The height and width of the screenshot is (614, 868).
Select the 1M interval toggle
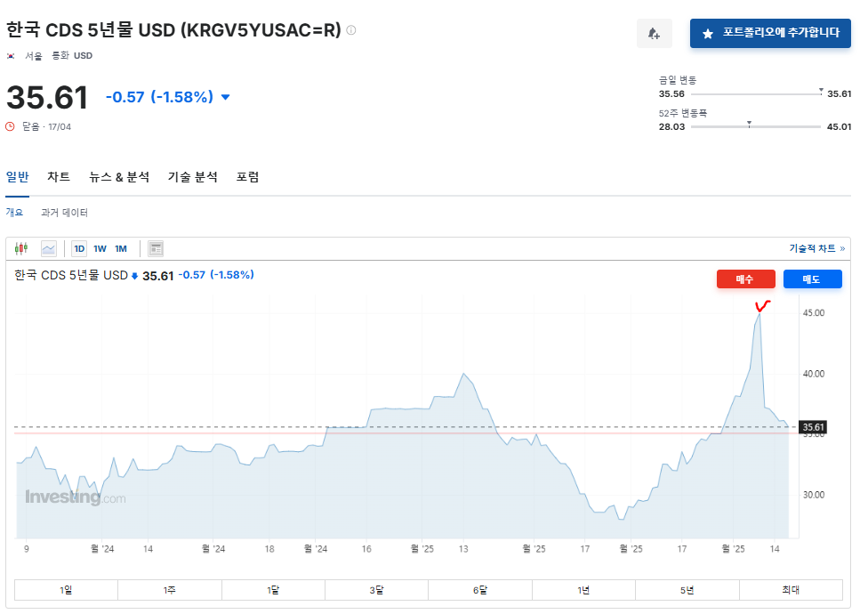pyautogui.click(x=121, y=249)
